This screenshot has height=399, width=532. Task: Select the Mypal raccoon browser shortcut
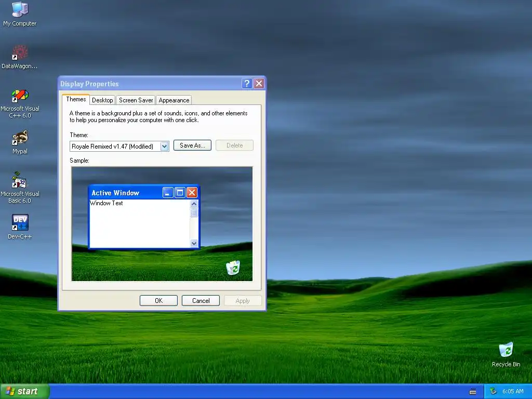[x=20, y=142]
